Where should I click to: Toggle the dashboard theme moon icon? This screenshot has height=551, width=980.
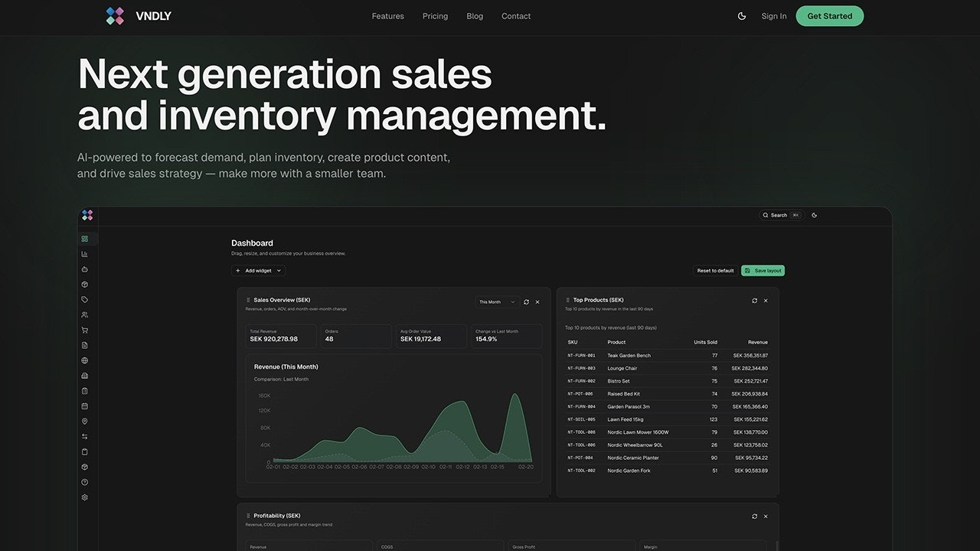pyautogui.click(x=814, y=215)
